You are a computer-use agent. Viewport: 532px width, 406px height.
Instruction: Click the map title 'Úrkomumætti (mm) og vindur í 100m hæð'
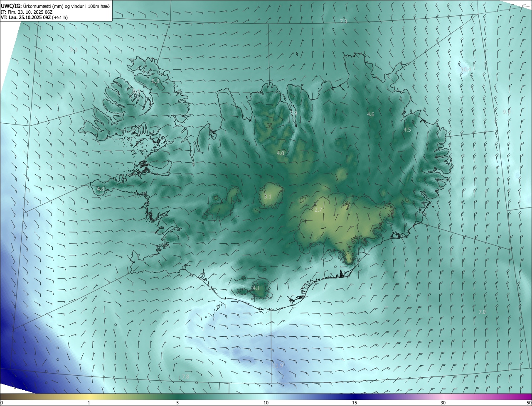[66, 6]
